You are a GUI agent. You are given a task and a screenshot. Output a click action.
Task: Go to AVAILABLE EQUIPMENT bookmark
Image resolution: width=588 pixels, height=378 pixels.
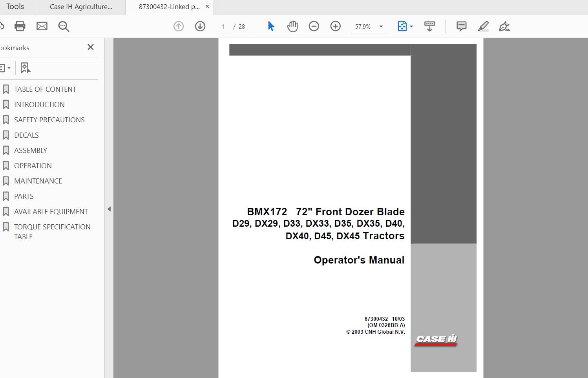pyautogui.click(x=51, y=212)
